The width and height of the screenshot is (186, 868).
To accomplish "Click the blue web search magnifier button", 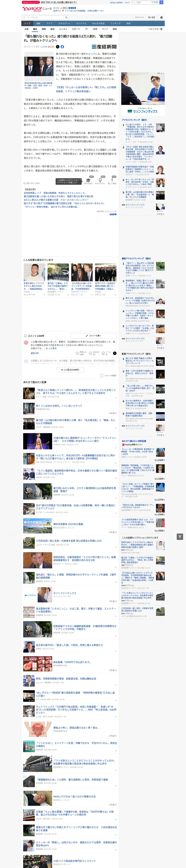I will click(x=161, y=2).
